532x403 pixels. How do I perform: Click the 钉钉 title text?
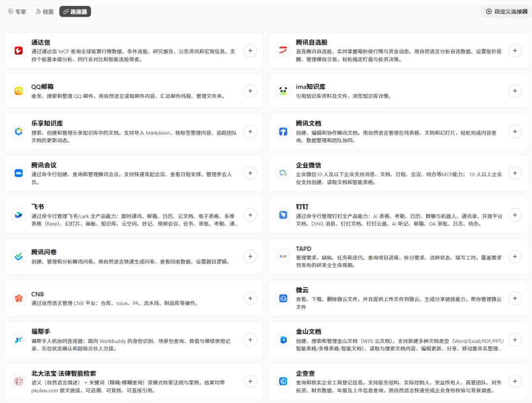pos(302,207)
